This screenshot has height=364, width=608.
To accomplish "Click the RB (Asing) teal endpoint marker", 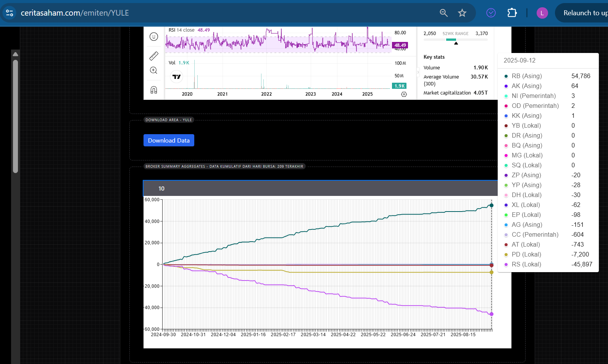I will 492,205.
